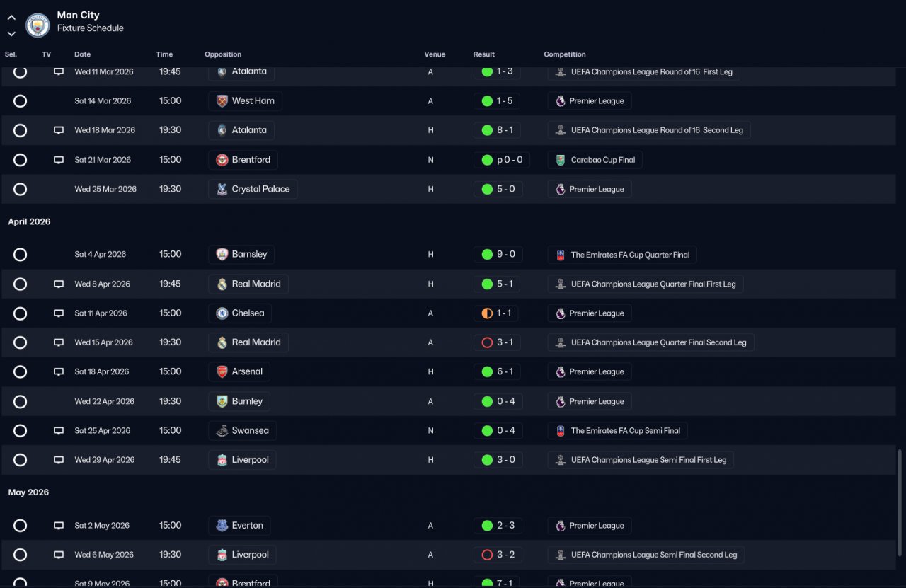Viewport: 906px width, 588px height.
Task: Open Swansea club page
Action: [x=242, y=431]
